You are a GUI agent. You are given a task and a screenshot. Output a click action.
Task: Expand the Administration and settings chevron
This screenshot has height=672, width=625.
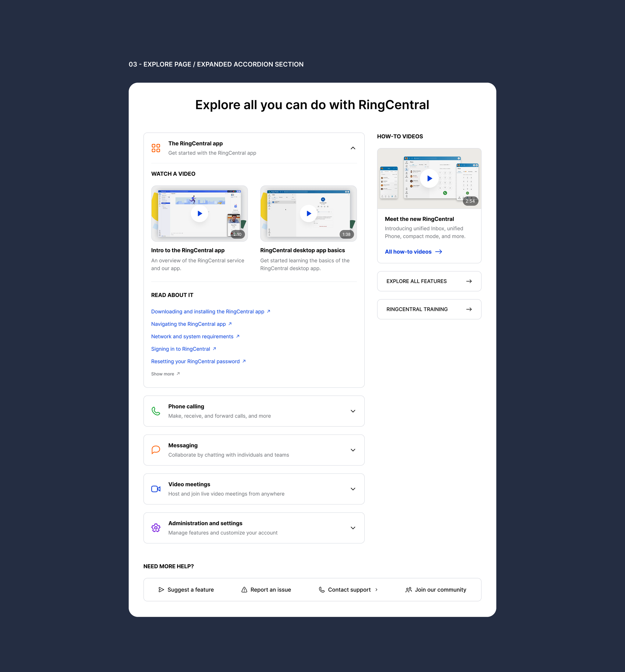353,528
